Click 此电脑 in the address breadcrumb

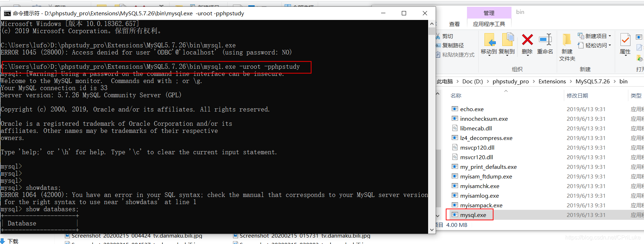click(x=445, y=81)
